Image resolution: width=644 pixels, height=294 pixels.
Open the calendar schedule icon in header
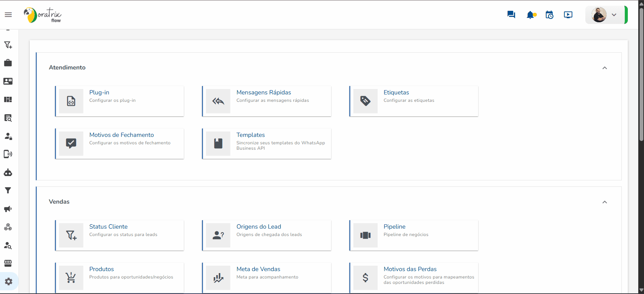[x=549, y=15]
